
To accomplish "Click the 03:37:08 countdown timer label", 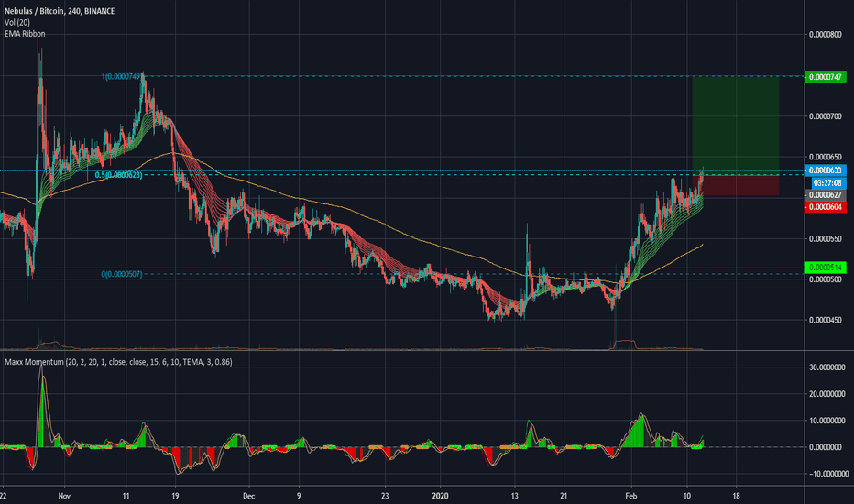I will pyautogui.click(x=828, y=183).
